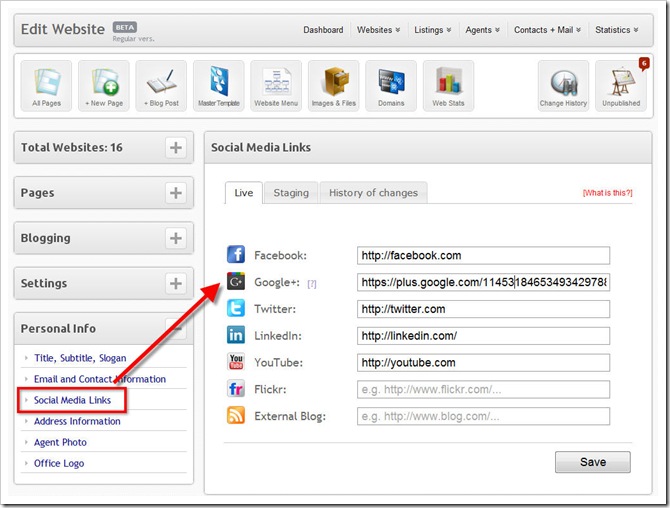Open the Websites dropdown menu
This screenshot has height=508, width=670.
(x=379, y=30)
